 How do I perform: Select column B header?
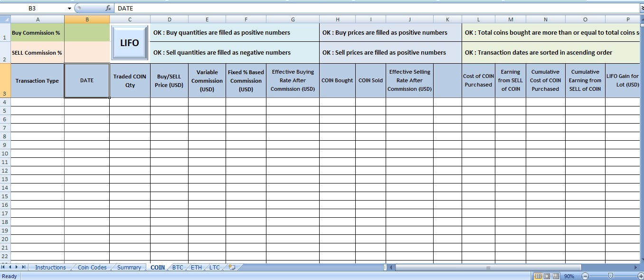[x=87, y=19]
